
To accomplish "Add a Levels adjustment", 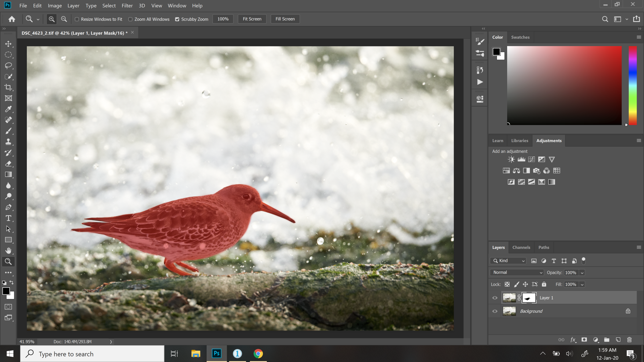I will pos(521,160).
